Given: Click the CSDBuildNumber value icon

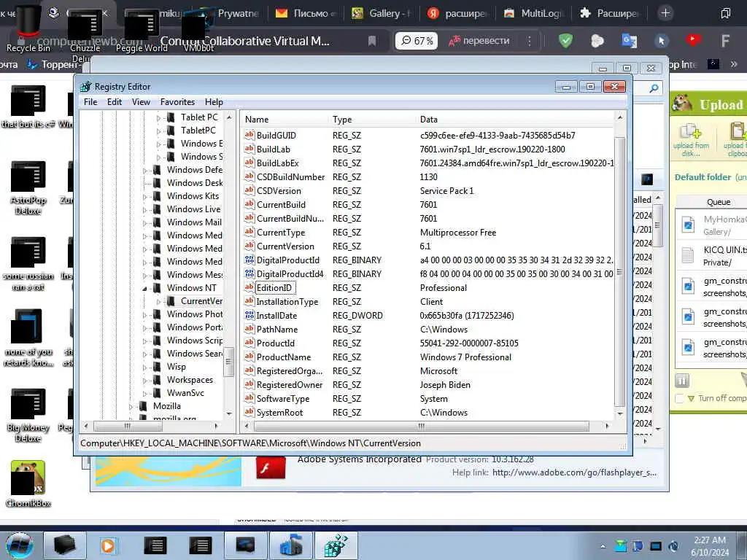Looking at the screenshot, I should (x=249, y=176).
